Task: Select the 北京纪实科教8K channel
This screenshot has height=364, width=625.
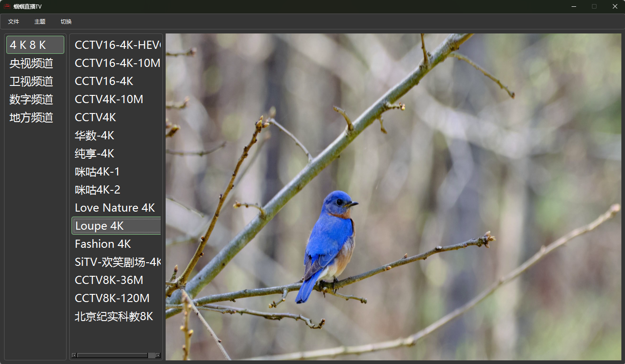Action: (114, 317)
